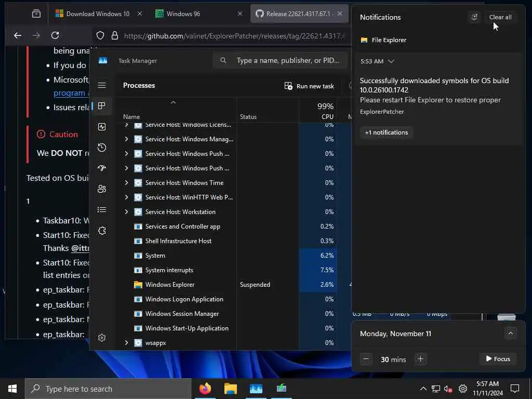The image size is (532, 399).
Task: Open Users page in Task Manager sidebar
Action: 102,189
